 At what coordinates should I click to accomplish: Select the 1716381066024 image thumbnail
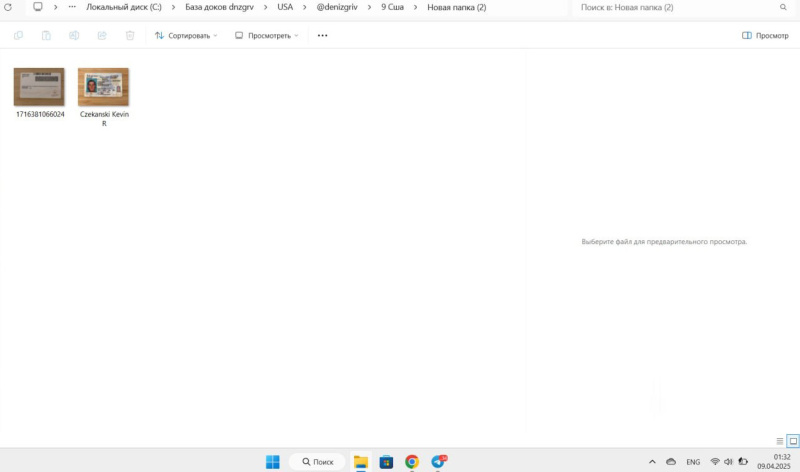(39, 87)
